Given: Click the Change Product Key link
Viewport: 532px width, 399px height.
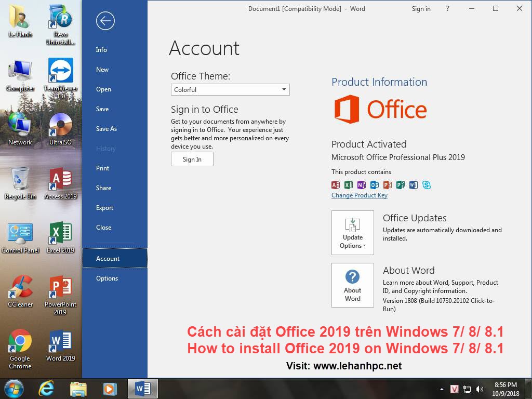Looking at the screenshot, I should tap(360, 195).
